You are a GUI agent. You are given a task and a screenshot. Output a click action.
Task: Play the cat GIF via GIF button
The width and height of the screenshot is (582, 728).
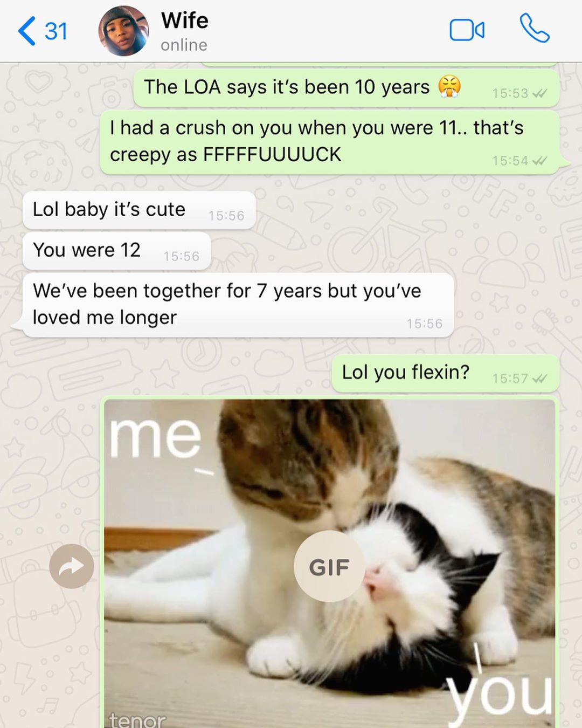(329, 566)
